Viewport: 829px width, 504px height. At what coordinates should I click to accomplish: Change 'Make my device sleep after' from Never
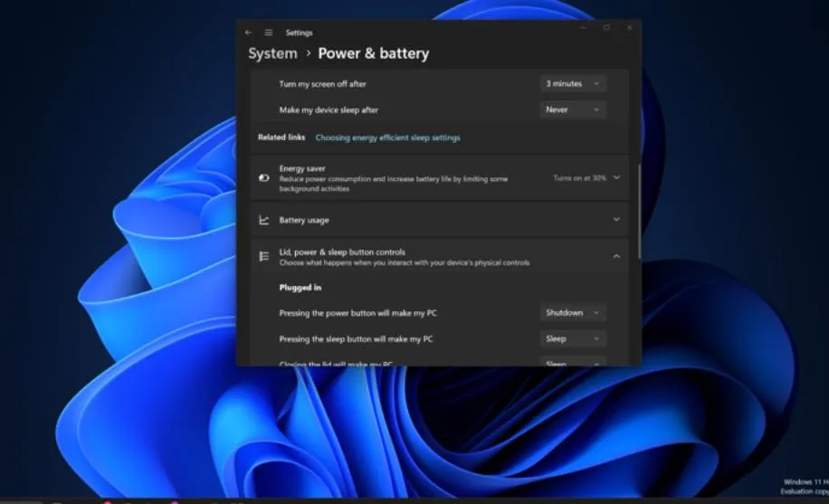(573, 109)
